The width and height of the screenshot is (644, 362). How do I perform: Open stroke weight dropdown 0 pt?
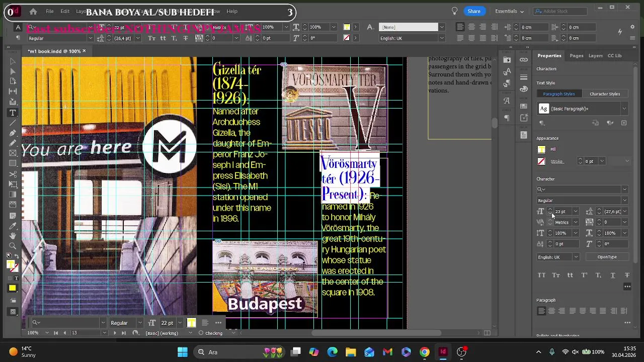pos(602,161)
